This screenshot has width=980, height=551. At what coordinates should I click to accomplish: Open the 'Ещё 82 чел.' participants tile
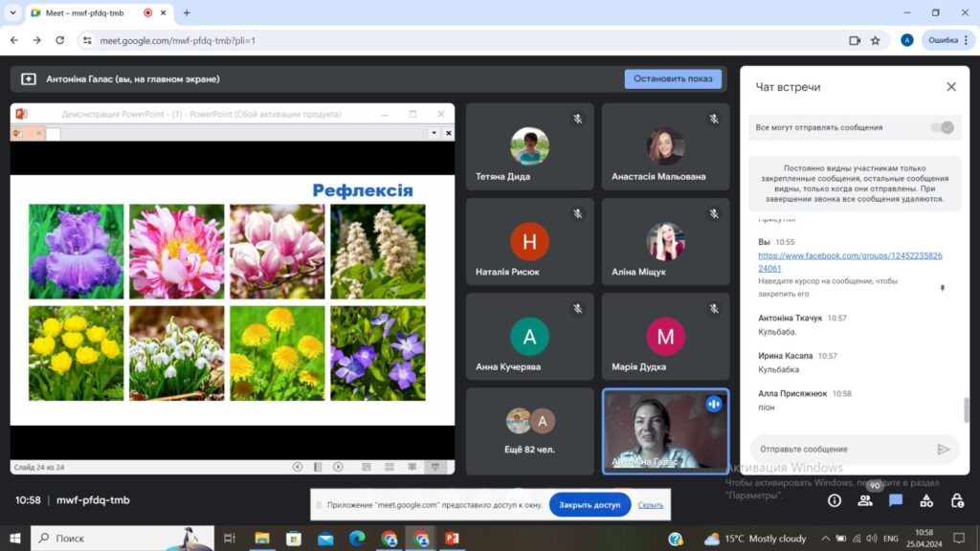(x=529, y=431)
